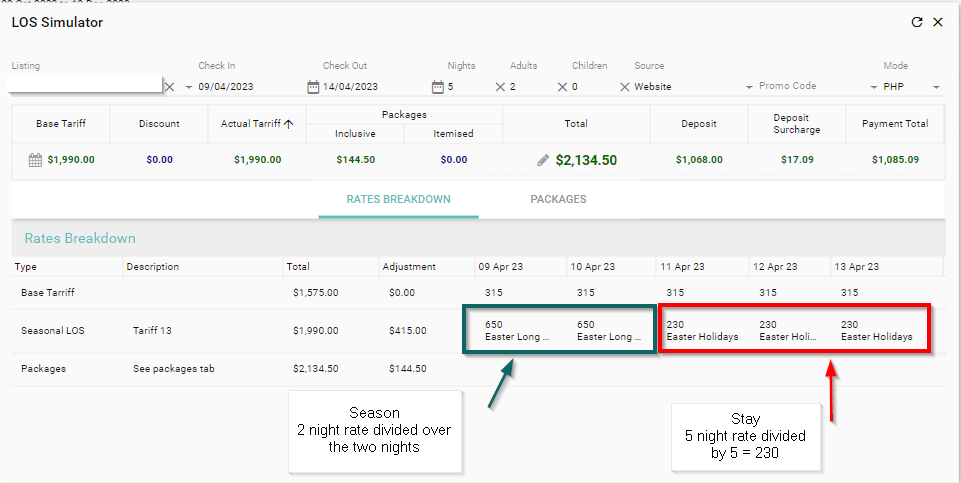Click the pencil edit icon beside the total
The width and height of the screenshot is (961, 483).
543,160
